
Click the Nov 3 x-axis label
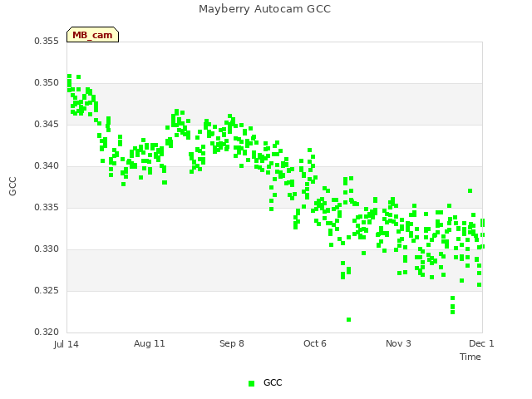click(398, 343)
